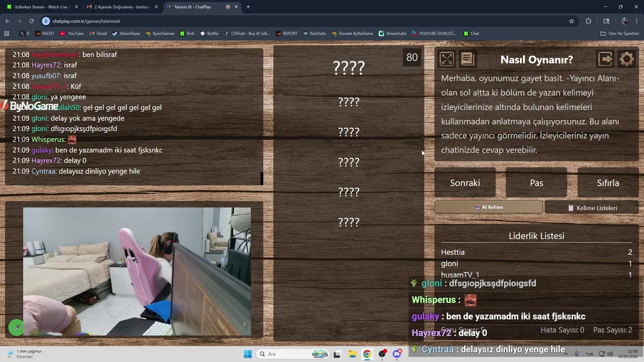
Task: Open the Gmail bookmark
Action: tap(98, 33)
